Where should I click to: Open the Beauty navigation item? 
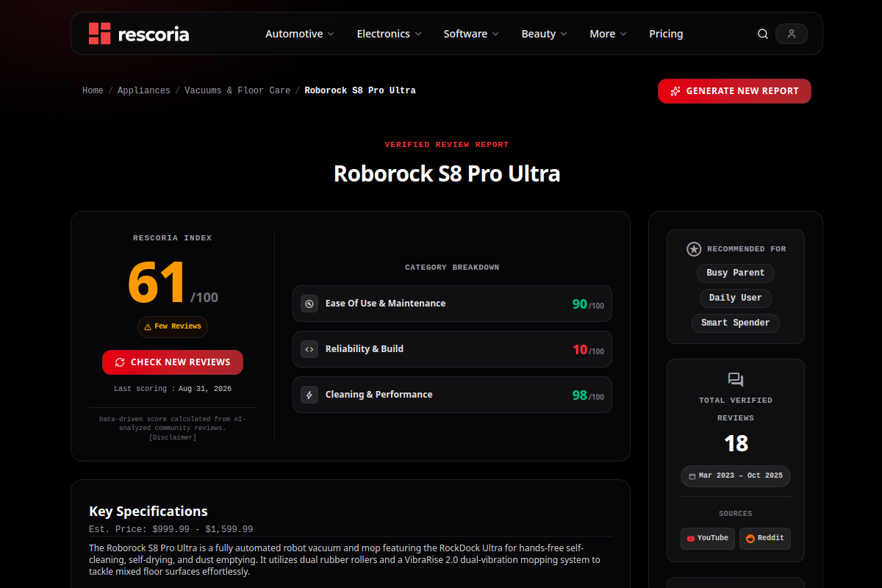click(545, 34)
